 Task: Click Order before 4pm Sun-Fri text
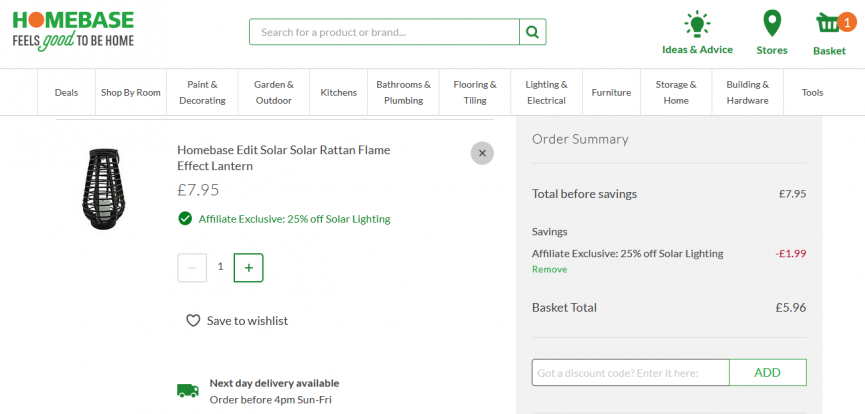pyautogui.click(x=270, y=400)
